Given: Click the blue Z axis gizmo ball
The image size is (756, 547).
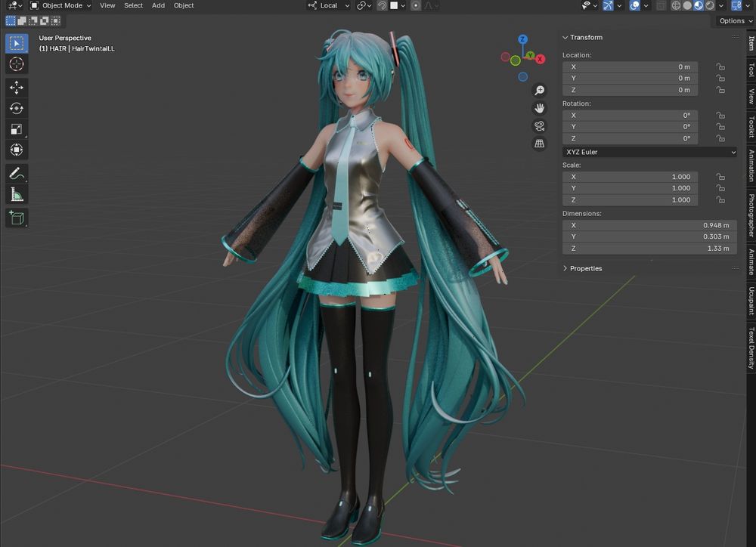Looking at the screenshot, I should tap(522, 39).
